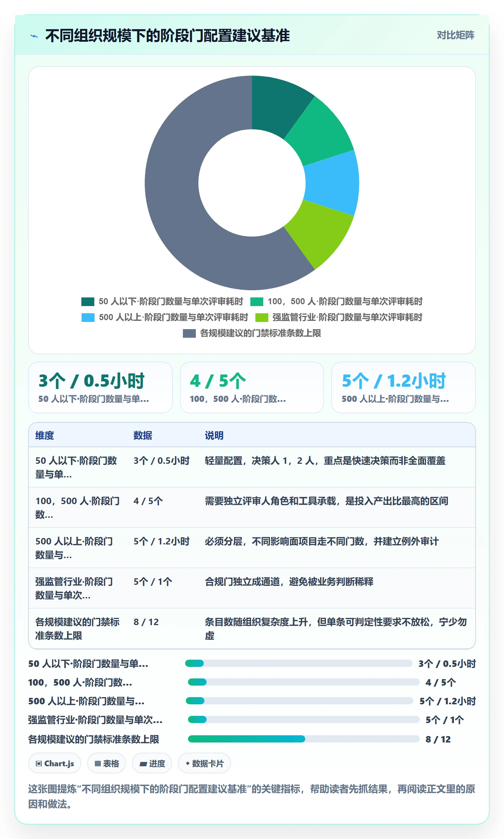Click the 8 / 12 progress bar
Viewport: 504px width, 839px height.
click(303, 739)
